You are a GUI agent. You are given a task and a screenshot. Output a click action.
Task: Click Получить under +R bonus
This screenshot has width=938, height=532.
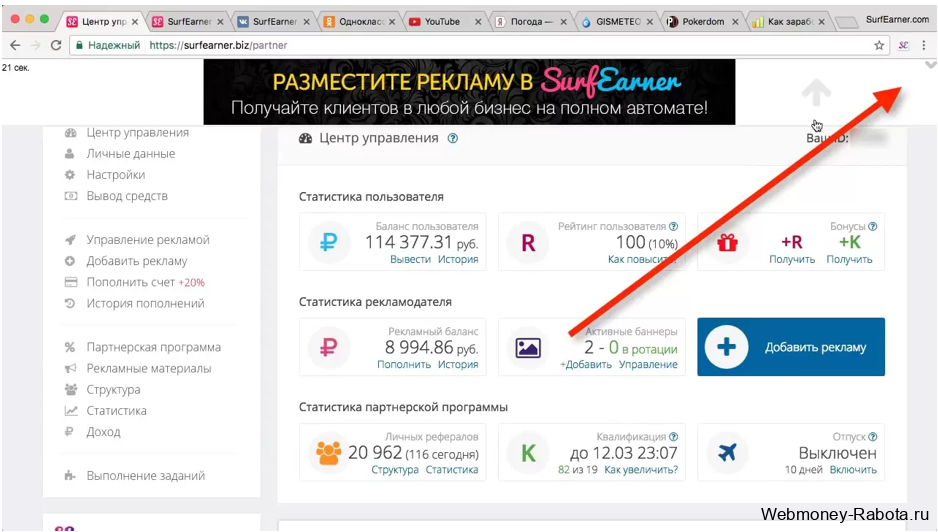tap(792, 259)
